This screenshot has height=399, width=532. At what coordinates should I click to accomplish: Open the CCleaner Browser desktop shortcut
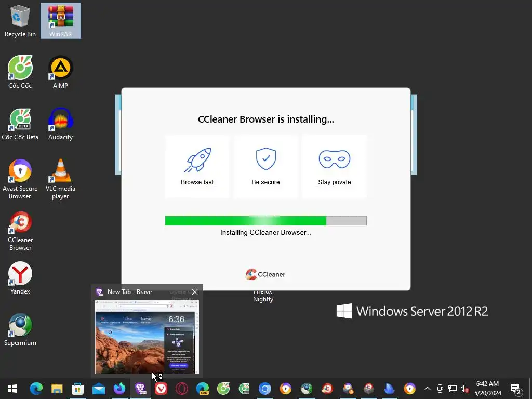(x=20, y=231)
